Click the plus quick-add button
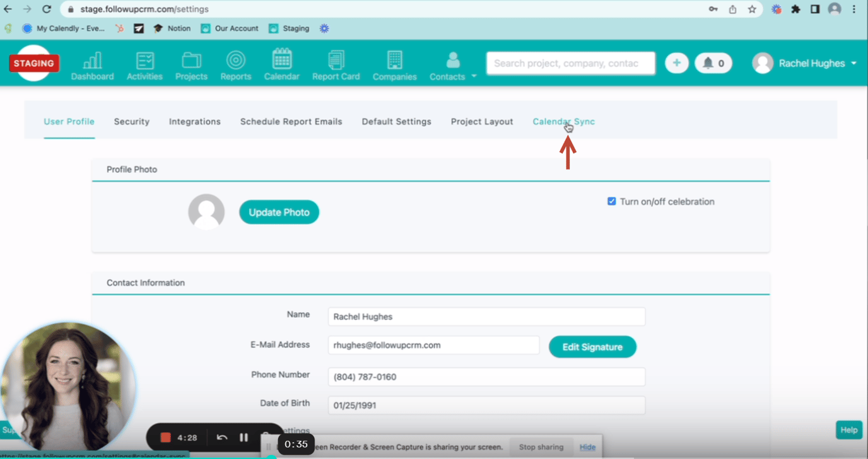 coord(676,63)
